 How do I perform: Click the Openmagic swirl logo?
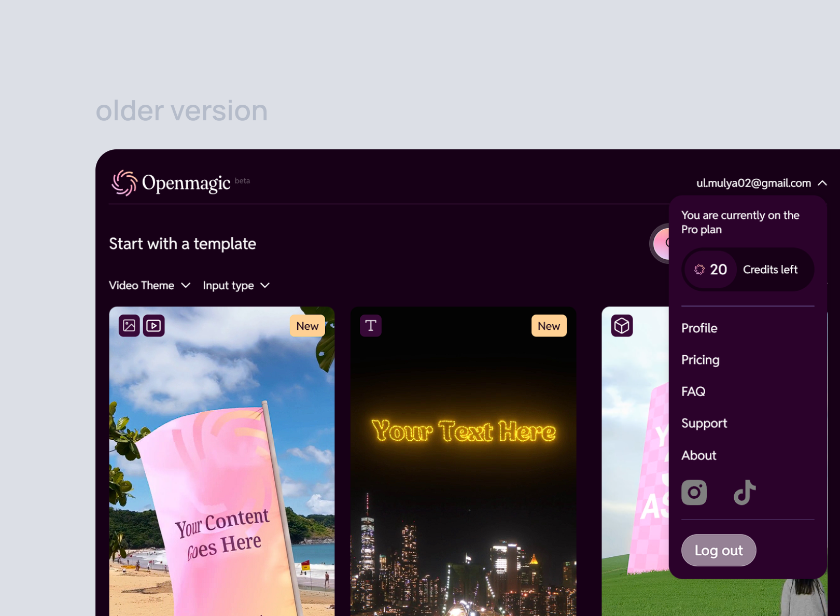124,183
